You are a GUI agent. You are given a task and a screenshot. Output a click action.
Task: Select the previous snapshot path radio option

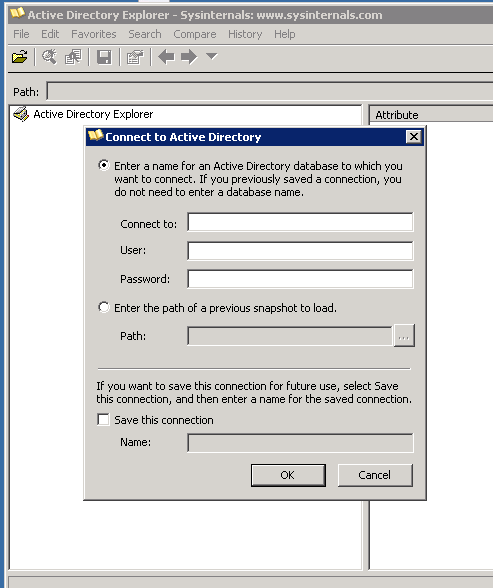pos(103,308)
